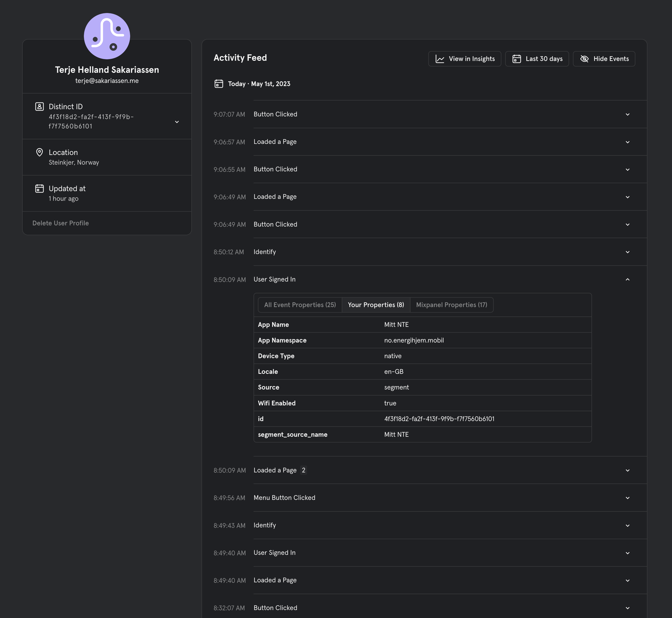Click the Steinkjer, Norway location value
672x618 pixels.
[74, 162]
